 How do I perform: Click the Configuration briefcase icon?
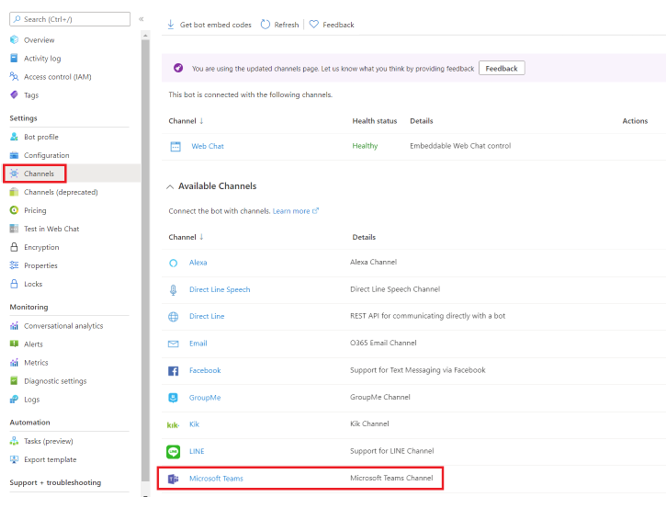point(14,155)
